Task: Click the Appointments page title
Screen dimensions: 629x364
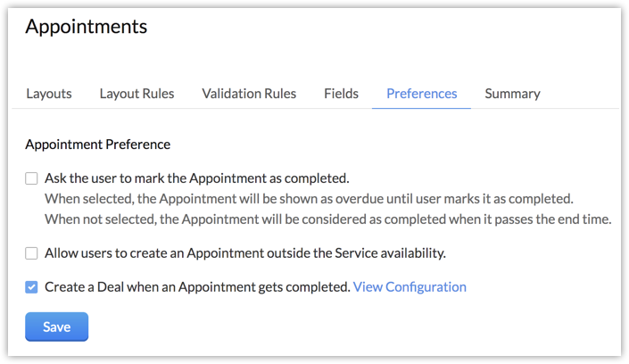Action: [86, 27]
